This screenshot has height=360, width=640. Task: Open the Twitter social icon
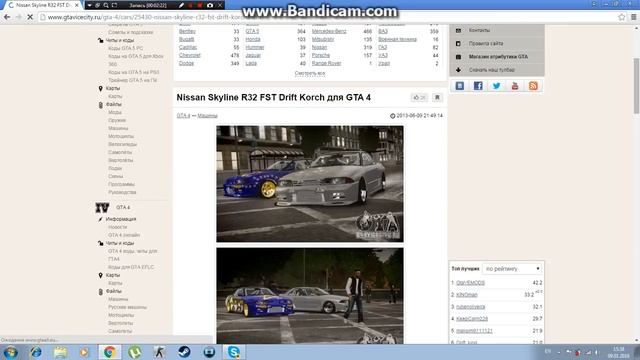[x=496, y=86]
